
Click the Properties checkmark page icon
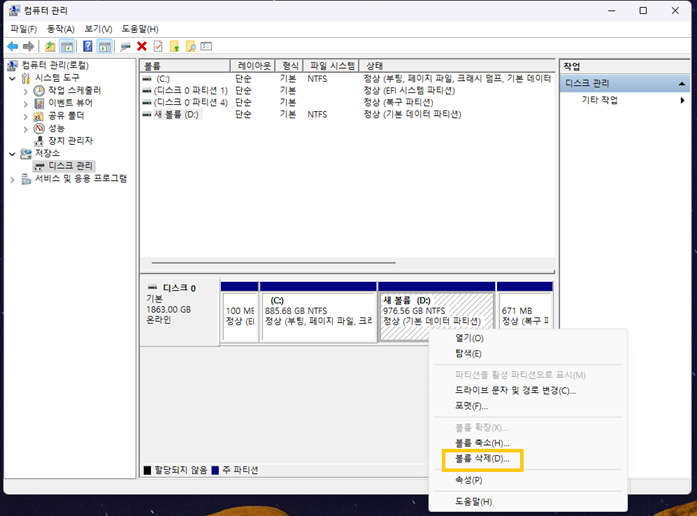[x=158, y=46]
